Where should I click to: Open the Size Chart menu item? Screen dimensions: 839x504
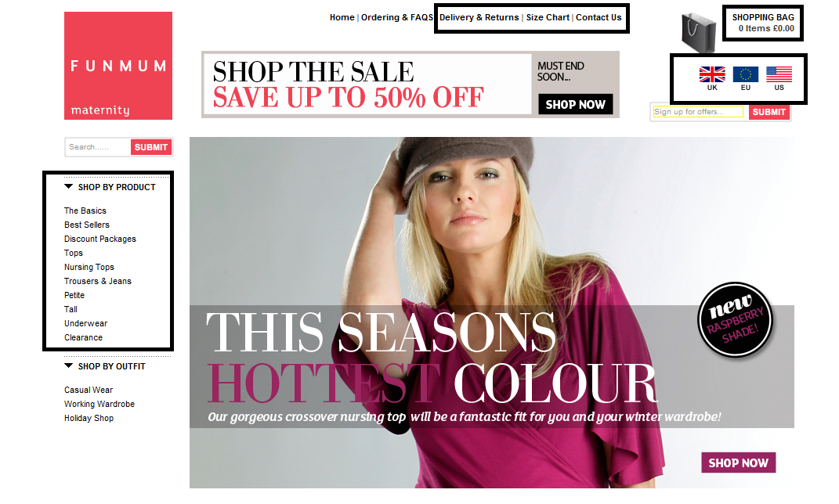[548, 17]
